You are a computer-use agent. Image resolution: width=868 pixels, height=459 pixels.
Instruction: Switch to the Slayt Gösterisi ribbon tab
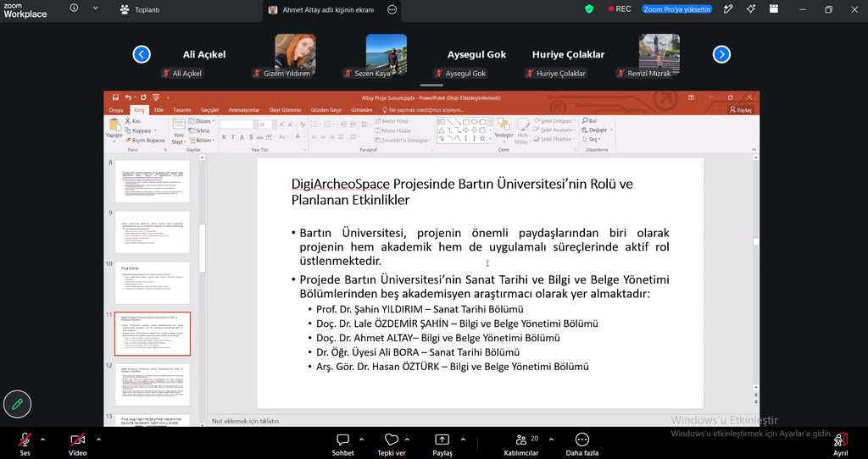click(285, 110)
